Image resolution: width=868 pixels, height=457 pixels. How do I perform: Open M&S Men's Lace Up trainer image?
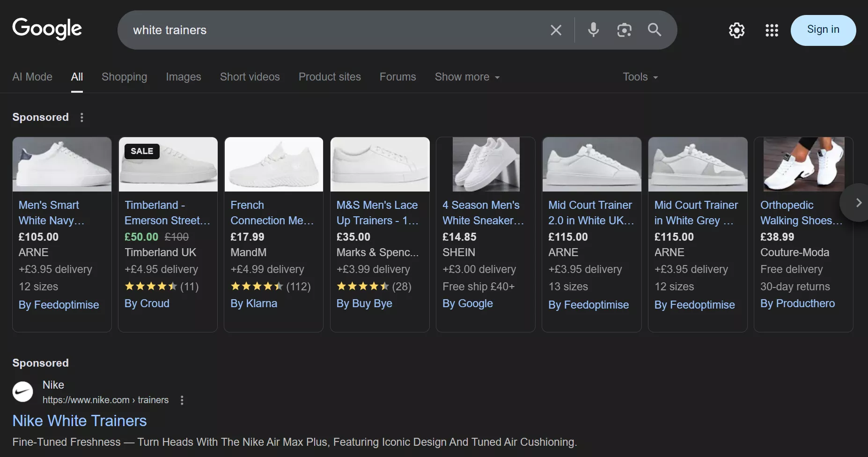click(x=380, y=164)
